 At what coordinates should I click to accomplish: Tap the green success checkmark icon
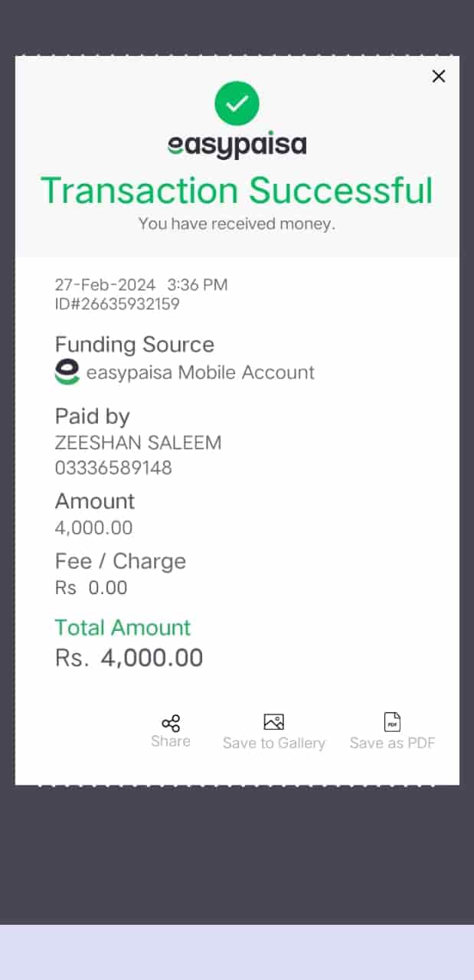[x=237, y=103]
